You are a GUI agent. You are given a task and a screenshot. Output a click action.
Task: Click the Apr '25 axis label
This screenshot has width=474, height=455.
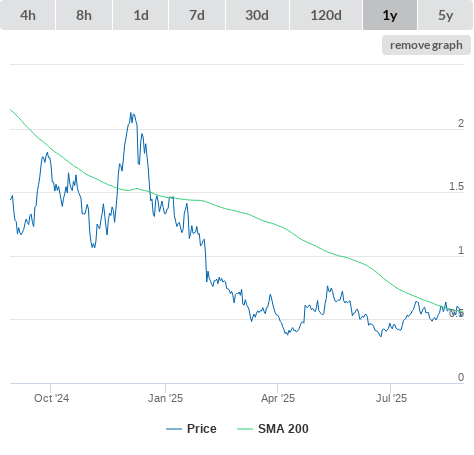point(278,398)
